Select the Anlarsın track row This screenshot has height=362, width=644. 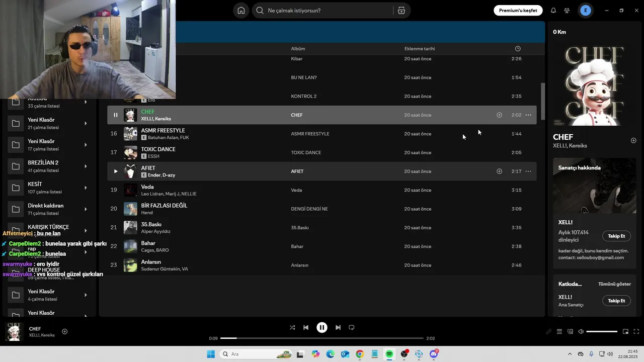pyautogui.click(x=322, y=265)
